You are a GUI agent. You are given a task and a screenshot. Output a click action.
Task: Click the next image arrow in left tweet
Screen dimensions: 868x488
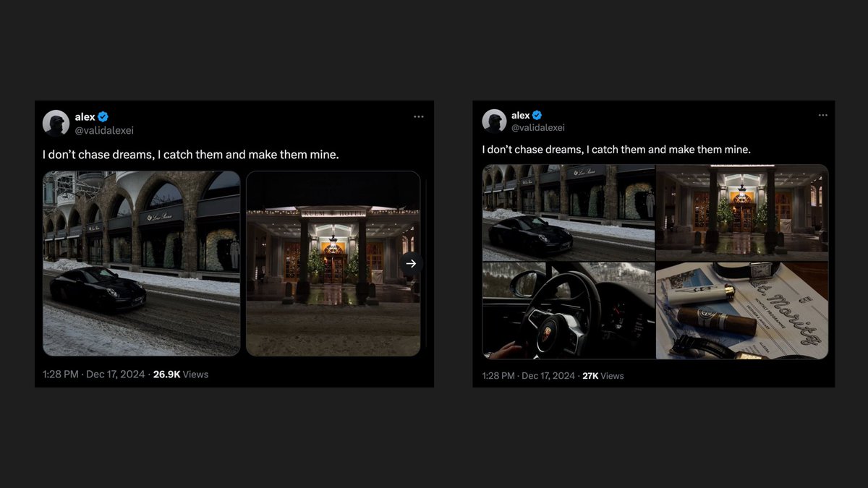tap(411, 264)
